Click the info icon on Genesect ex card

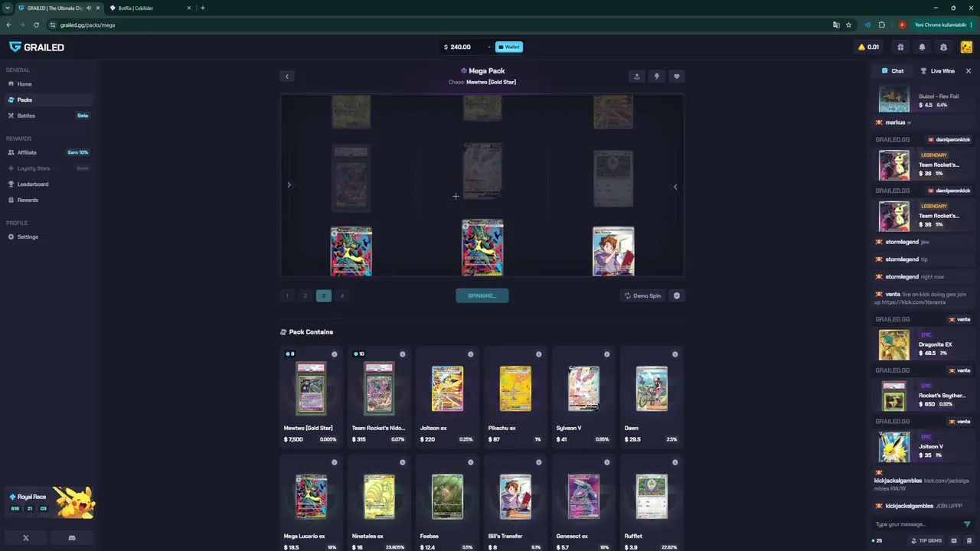coord(607,462)
